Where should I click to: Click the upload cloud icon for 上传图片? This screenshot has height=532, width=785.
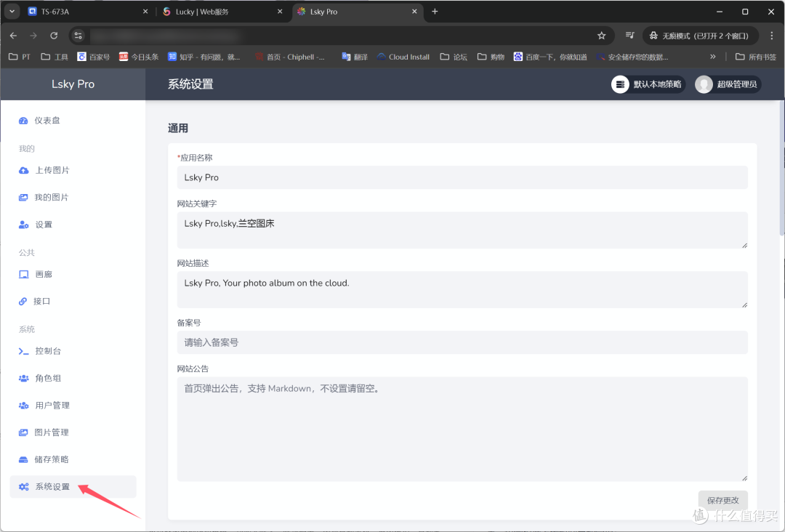click(x=23, y=171)
